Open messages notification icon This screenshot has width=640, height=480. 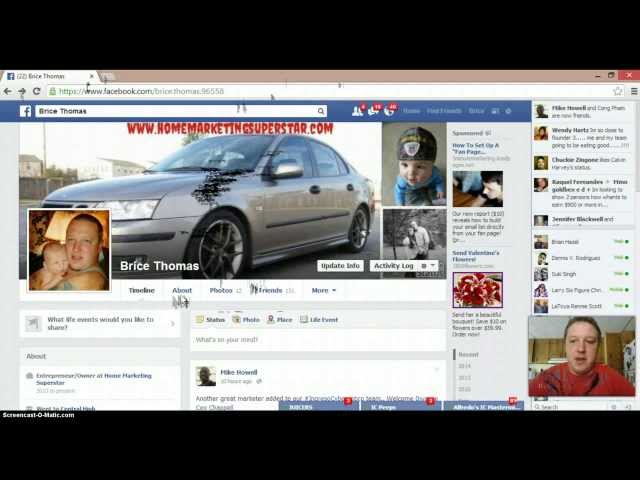373,111
